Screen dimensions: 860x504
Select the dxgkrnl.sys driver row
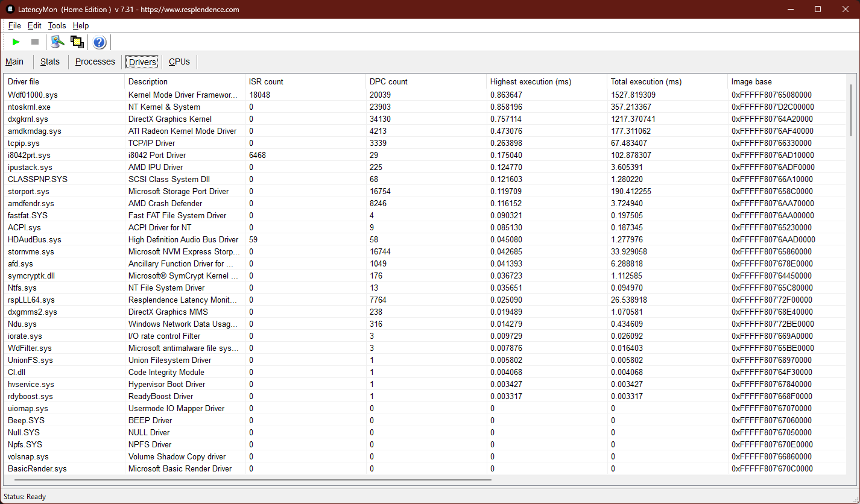point(28,119)
